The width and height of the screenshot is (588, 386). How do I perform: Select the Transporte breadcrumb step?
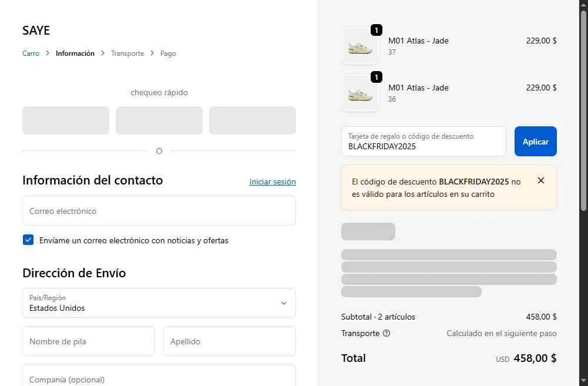127,53
